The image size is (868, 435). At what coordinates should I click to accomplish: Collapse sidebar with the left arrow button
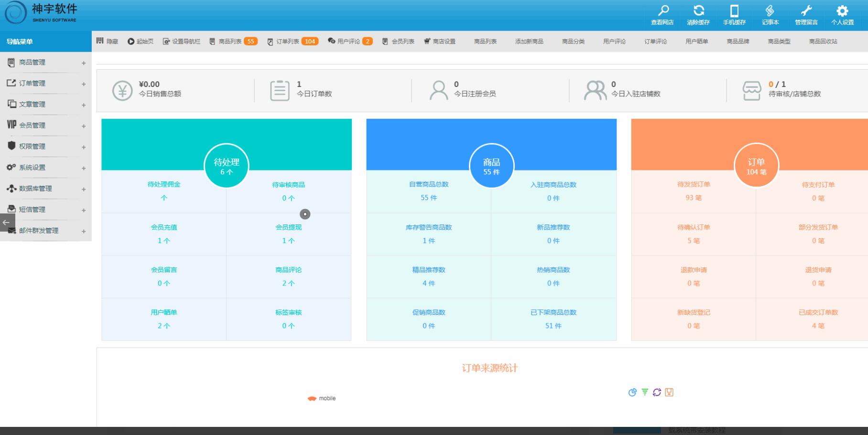pos(7,223)
